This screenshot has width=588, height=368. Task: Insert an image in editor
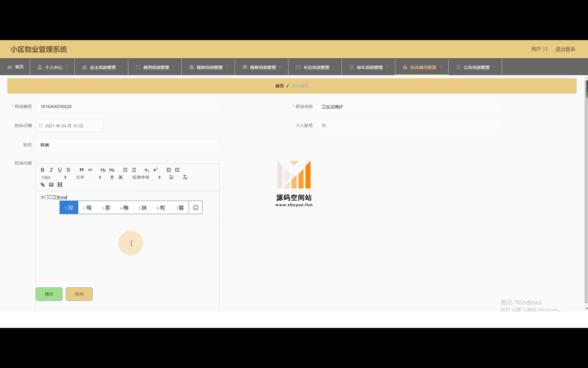[x=51, y=185]
